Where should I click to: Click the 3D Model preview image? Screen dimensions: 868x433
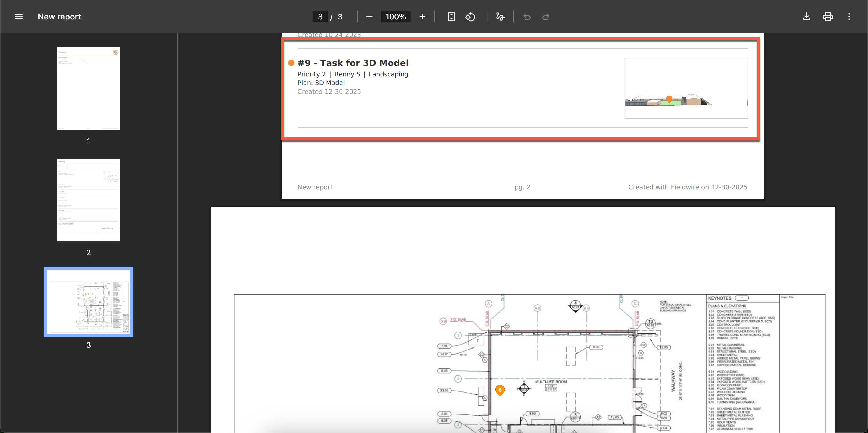coord(686,88)
